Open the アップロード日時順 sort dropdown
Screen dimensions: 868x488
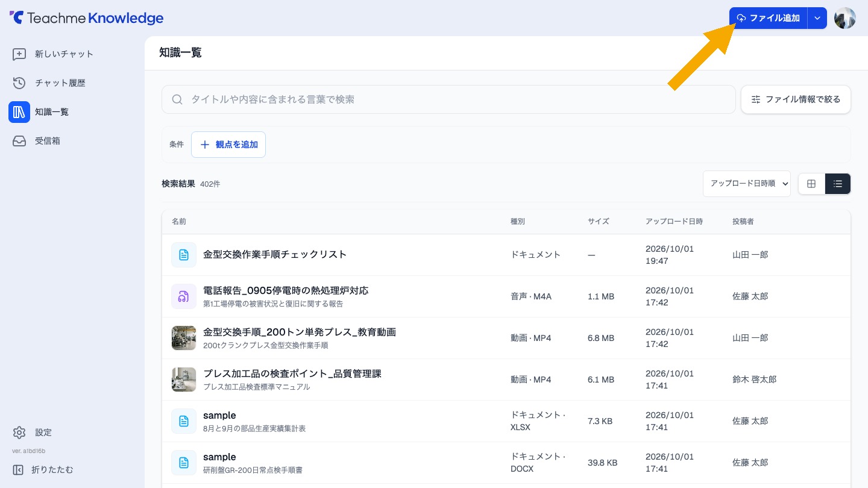[747, 183]
